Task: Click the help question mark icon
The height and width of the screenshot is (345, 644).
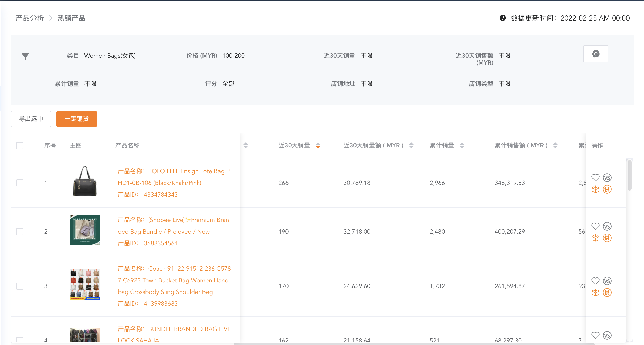Action: click(502, 18)
